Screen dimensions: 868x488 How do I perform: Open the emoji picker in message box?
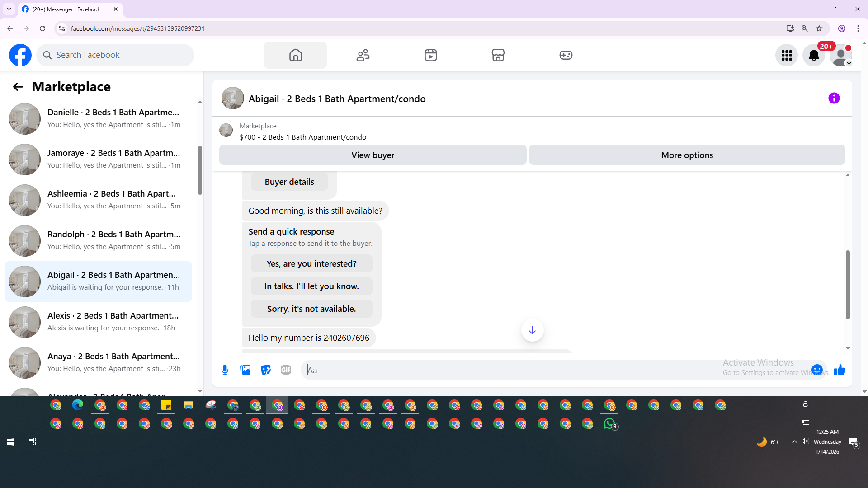point(816,370)
